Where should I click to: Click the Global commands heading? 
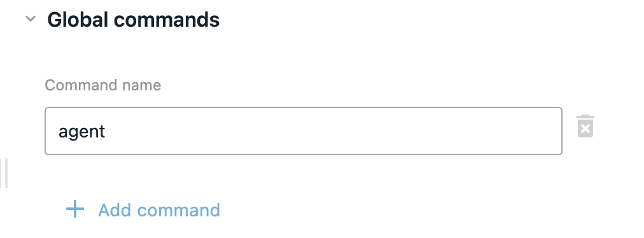[x=134, y=19]
